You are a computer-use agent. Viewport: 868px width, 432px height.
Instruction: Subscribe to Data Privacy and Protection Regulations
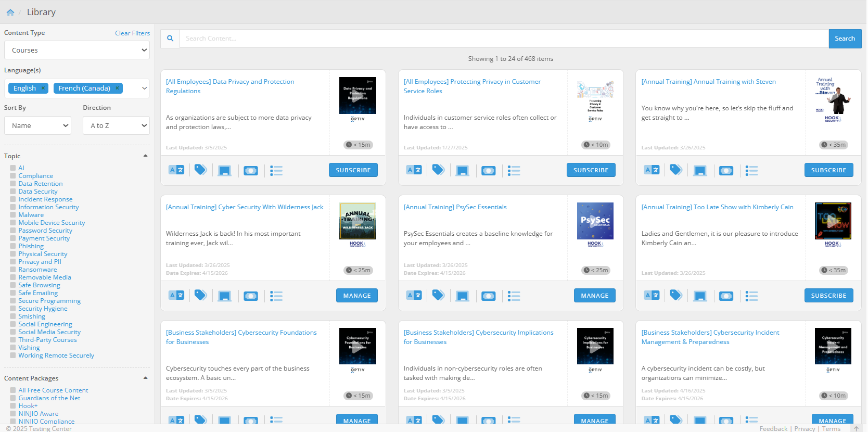(353, 170)
